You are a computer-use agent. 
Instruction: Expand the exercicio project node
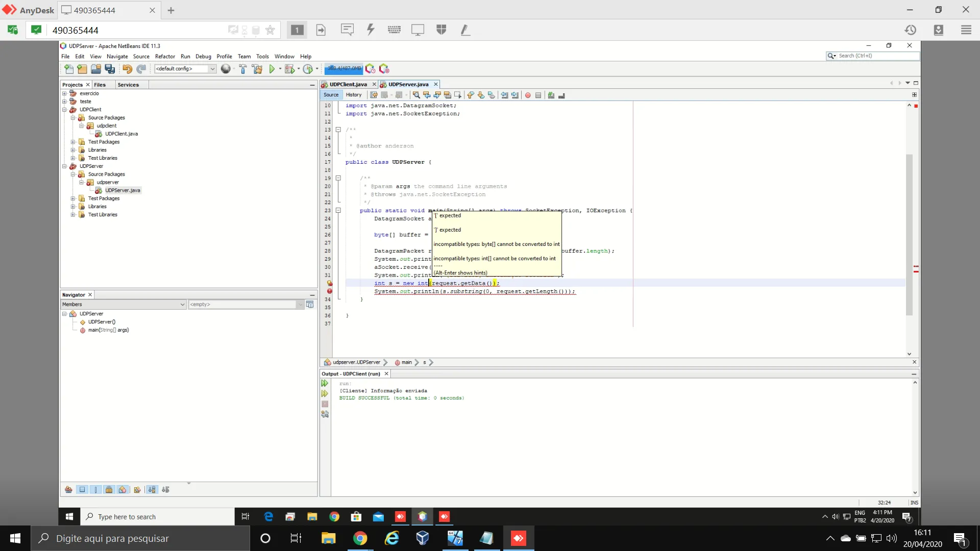point(64,93)
